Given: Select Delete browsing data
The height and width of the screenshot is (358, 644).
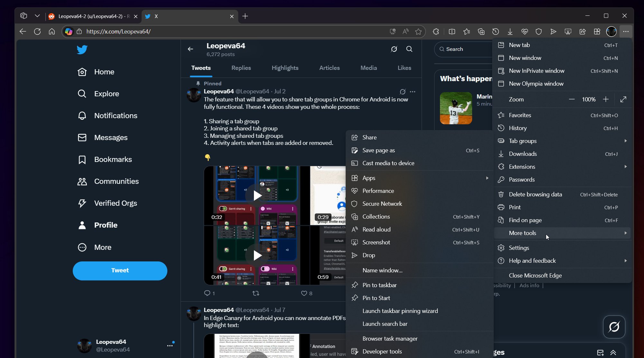Looking at the screenshot, I should (x=562, y=194).
